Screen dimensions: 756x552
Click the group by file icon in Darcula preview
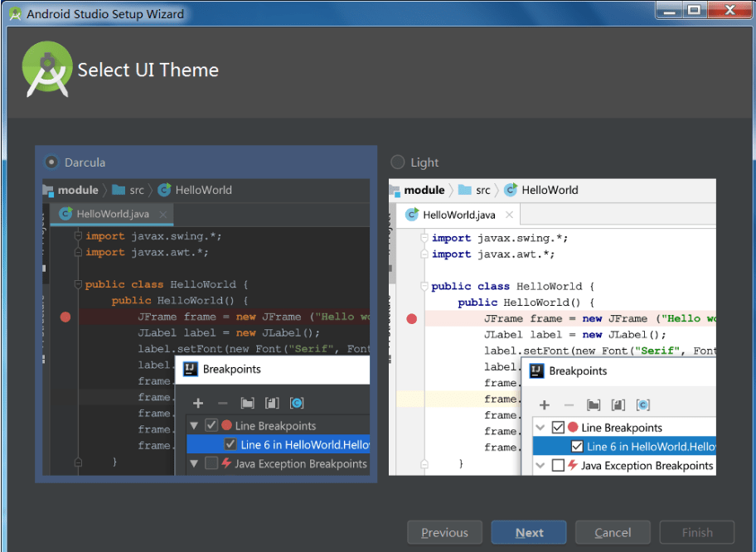(x=272, y=403)
